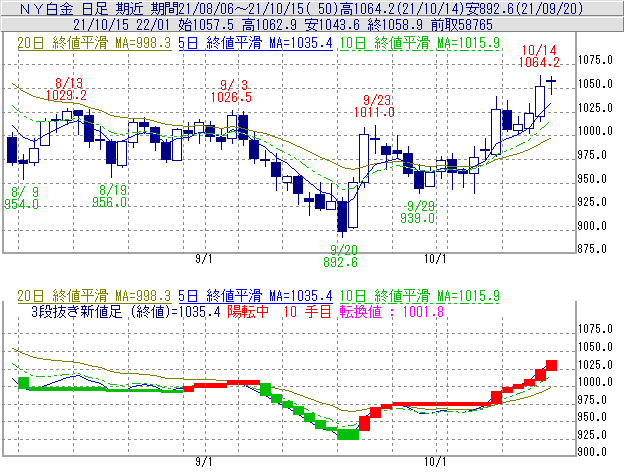Click the red 陽転中 status text
624x475 pixels.
pyautogui.click(x=248, y=311)
